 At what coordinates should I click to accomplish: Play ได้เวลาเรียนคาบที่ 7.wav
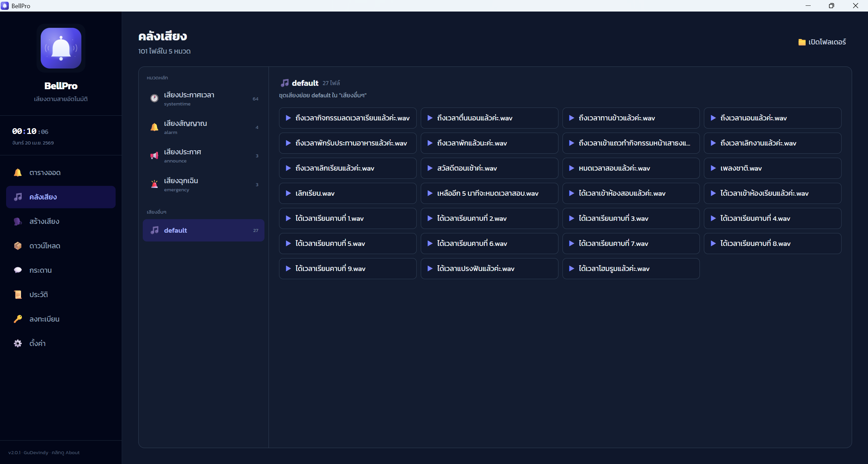631,244
